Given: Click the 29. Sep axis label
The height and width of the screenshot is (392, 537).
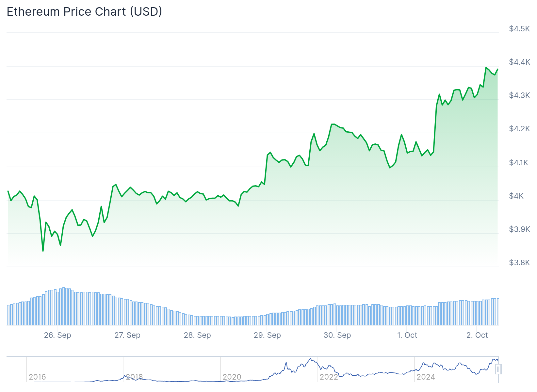Looking at the screenshot, I should pos(267,335).
